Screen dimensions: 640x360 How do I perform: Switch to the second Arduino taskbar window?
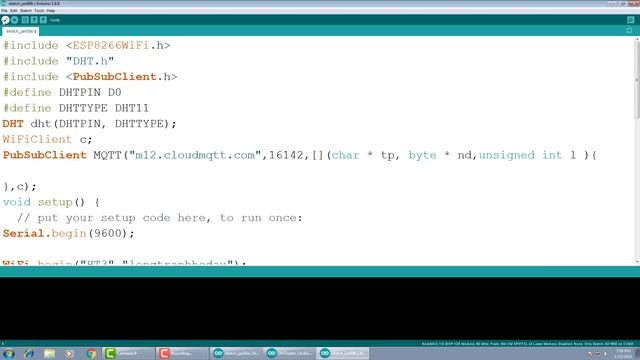[x=289, y=353]
